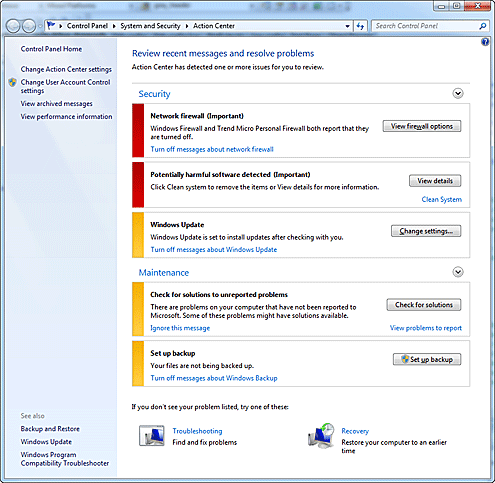Open dropdown arrow before Control Panel breadcrumb

[61, 26]
